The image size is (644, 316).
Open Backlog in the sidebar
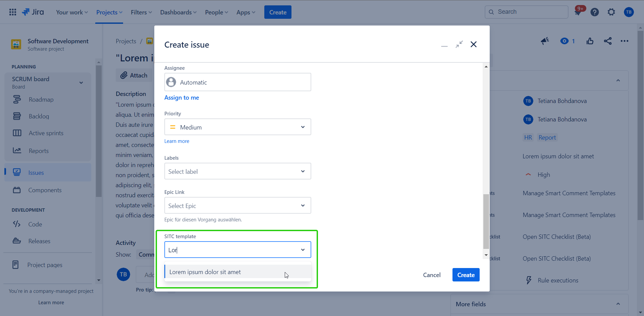pyautogui.click(x=39, y=116)
